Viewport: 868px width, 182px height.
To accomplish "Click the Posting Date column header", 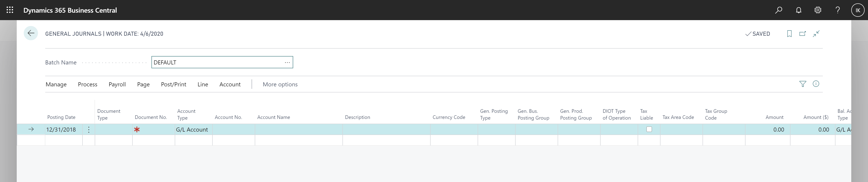I will point(61,117).
